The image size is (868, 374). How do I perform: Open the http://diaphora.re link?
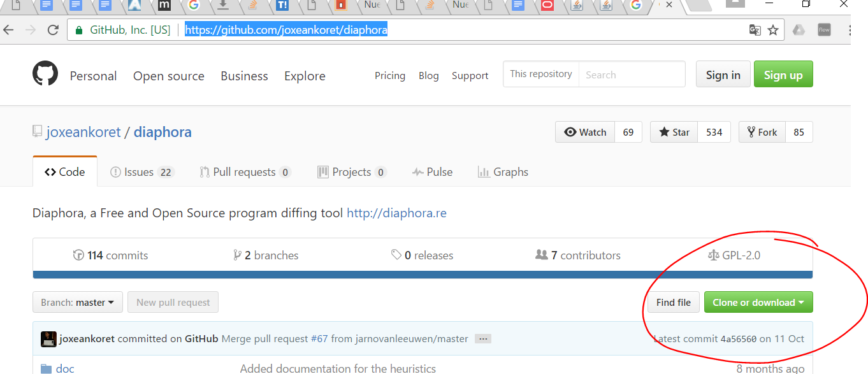click(396, 213)
